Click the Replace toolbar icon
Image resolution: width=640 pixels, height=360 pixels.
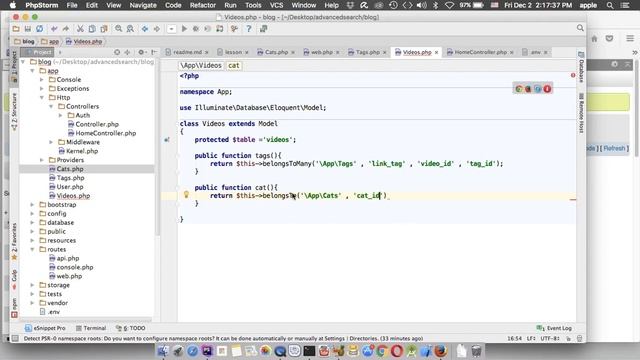pyautogui.click(x=130, y=29)
